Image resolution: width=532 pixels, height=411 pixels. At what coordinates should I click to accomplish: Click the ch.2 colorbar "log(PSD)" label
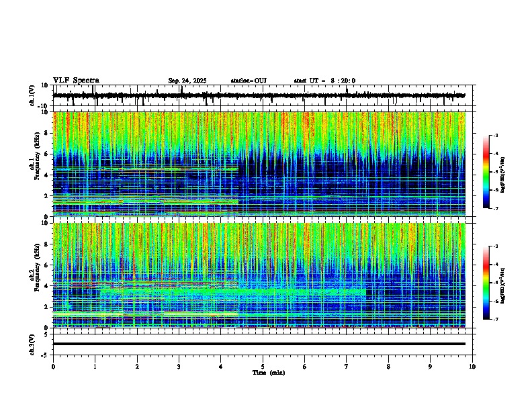502,285
